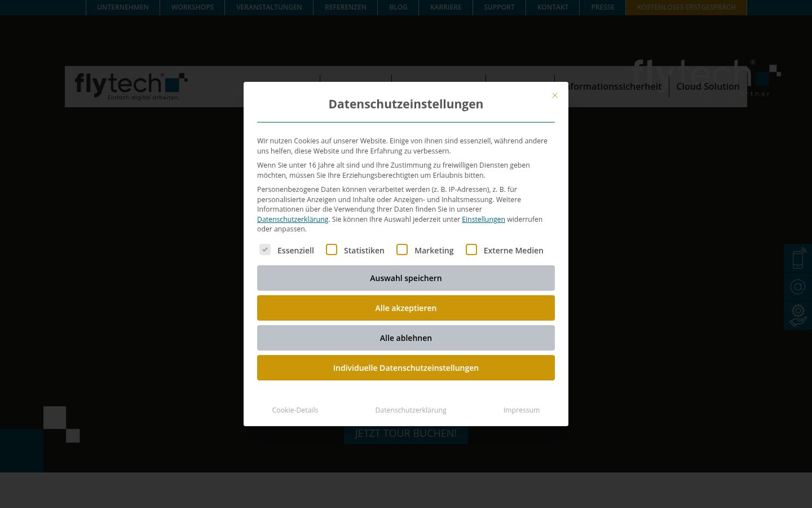Image resolution: width=812 pixels, height=508 pixels.
Task: Open the Impressum footer link
Action: click(x=522, y=410)
